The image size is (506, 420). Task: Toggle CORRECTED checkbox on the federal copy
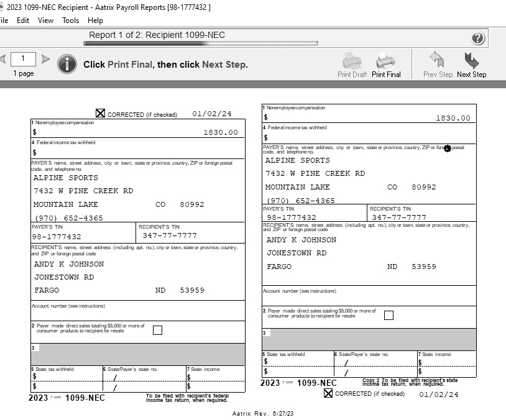tap(100, 113)
